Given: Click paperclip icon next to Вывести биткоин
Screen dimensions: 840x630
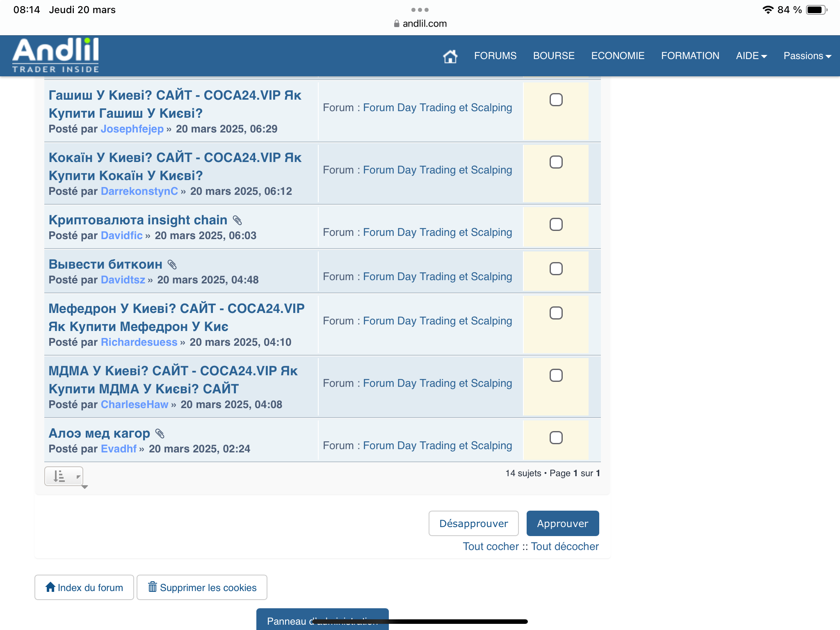Looking at the screenshot, I should coord(172,265).
